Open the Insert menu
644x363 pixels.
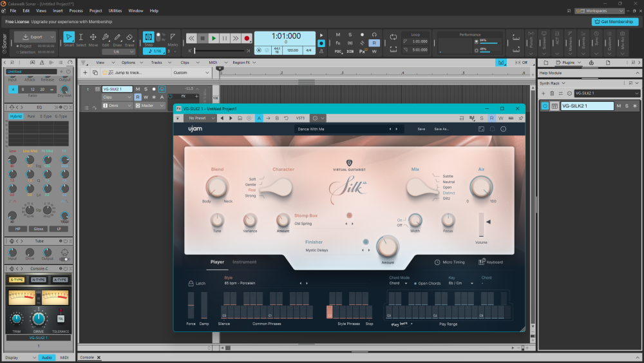pos(58,11)
